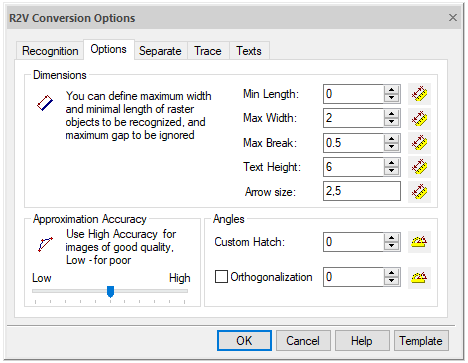Increase Orthogonalization angle with up arrow
The image size is (468, 363).
(x=391, y=273)
